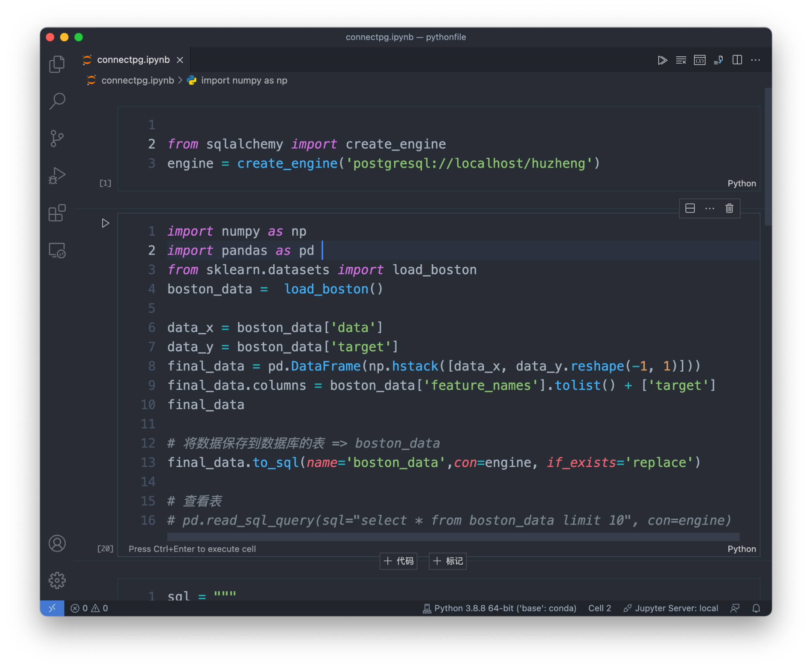Open Source Control view
The width and height of the screenshot is (812, 669).
click(57, 138)
